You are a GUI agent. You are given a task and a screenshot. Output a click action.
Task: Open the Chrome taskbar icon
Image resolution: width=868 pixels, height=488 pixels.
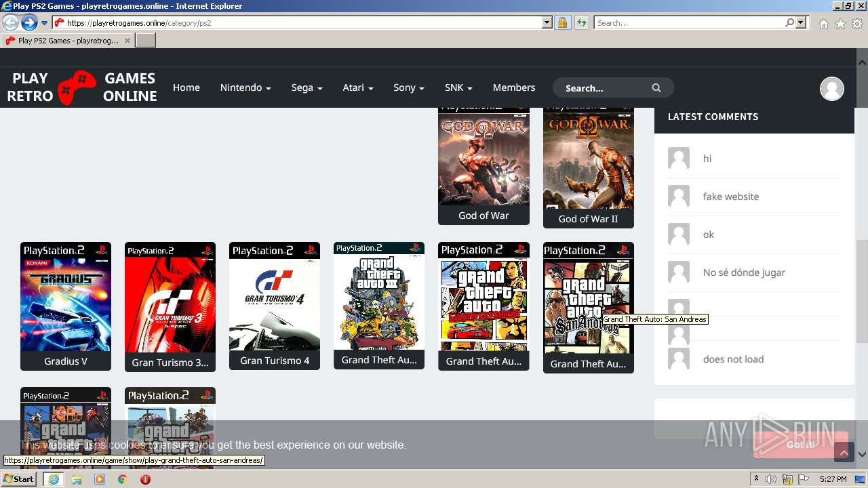[123, 479]
